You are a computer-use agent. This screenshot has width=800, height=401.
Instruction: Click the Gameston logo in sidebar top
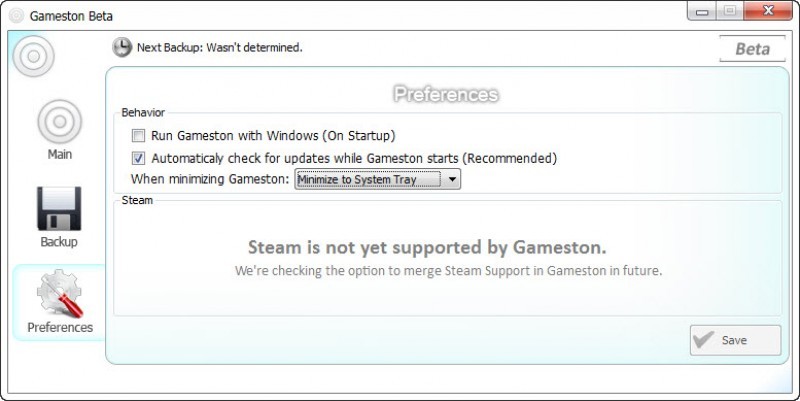point(34,56)
